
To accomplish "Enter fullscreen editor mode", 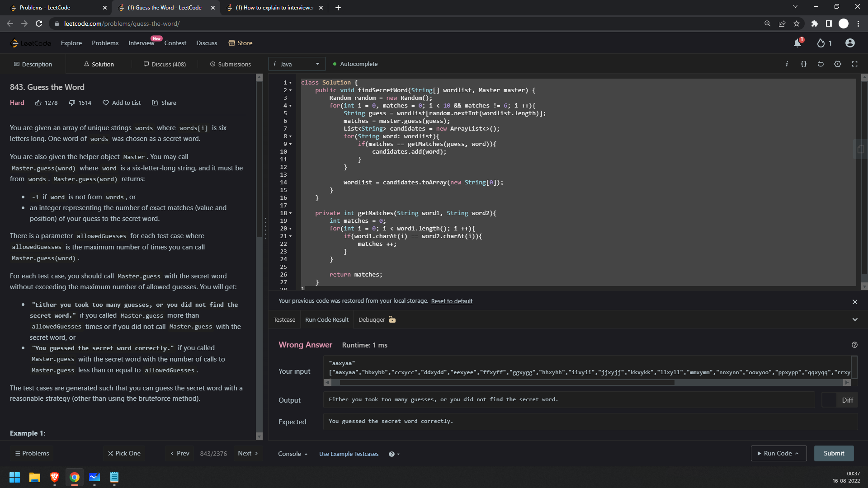I will (854, 64).
